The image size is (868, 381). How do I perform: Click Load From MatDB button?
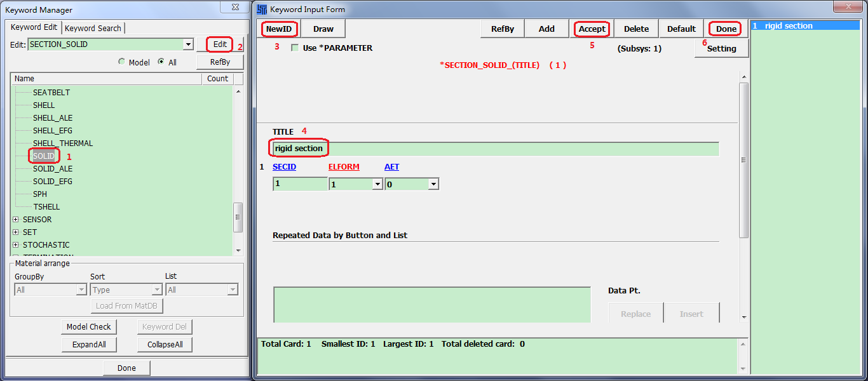tap(127, 306)
